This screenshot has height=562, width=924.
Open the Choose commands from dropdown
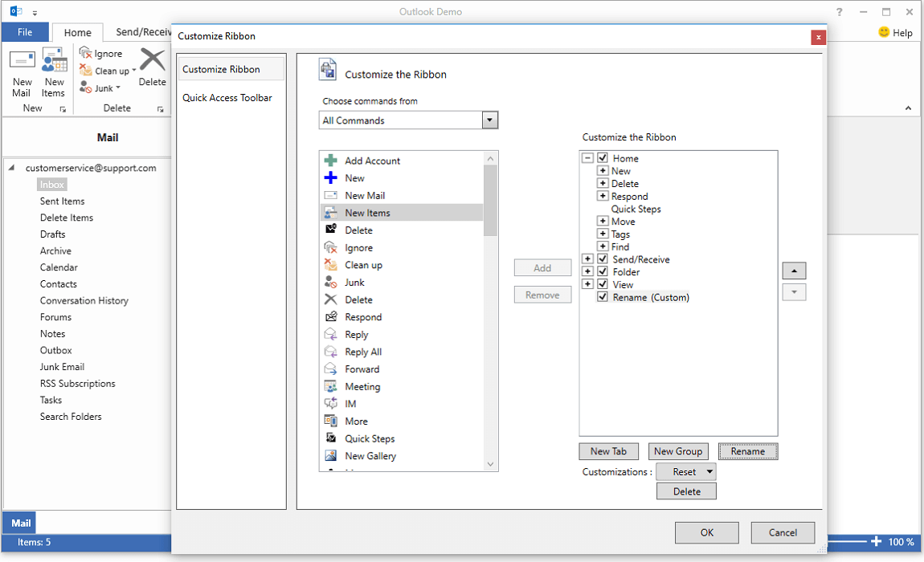[489, 120]
